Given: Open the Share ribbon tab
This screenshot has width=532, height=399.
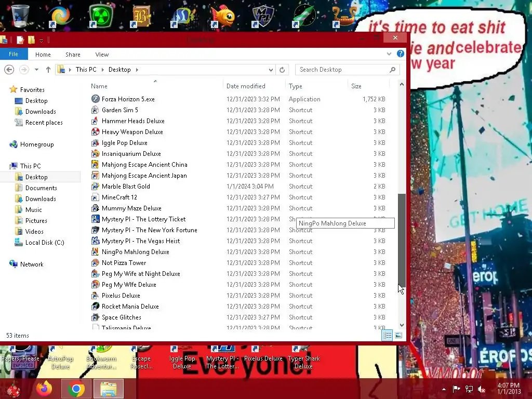Looking at the screenshot, I should pyautogui.click(x=73, y=55).
